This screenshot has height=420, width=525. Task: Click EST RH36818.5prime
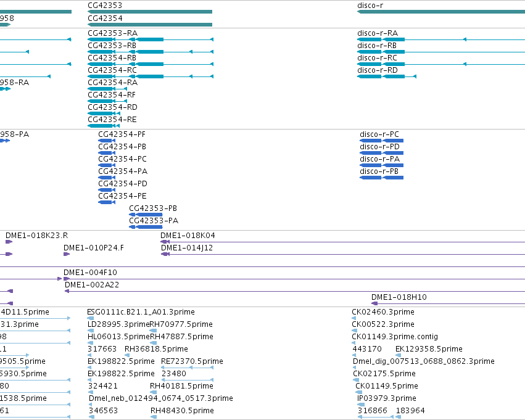(156, 350)
